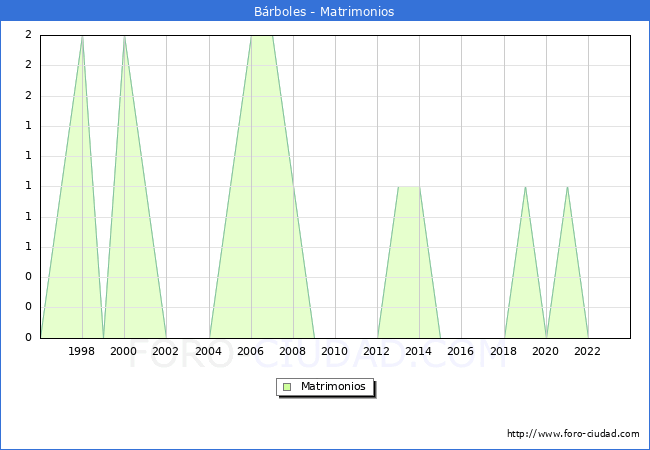Select the 2022 x-axis label
The image size is (650, 450).
tap(587, 351)
